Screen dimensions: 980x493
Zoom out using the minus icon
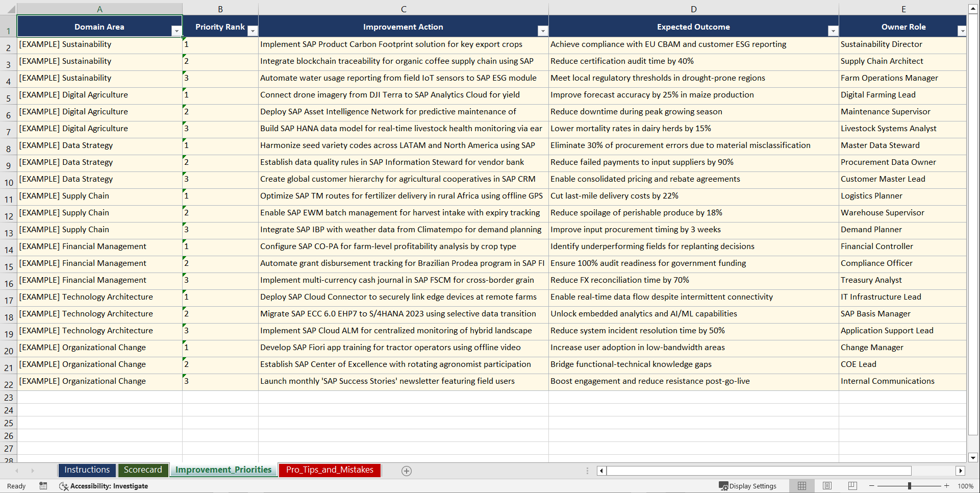pos(871,486)
